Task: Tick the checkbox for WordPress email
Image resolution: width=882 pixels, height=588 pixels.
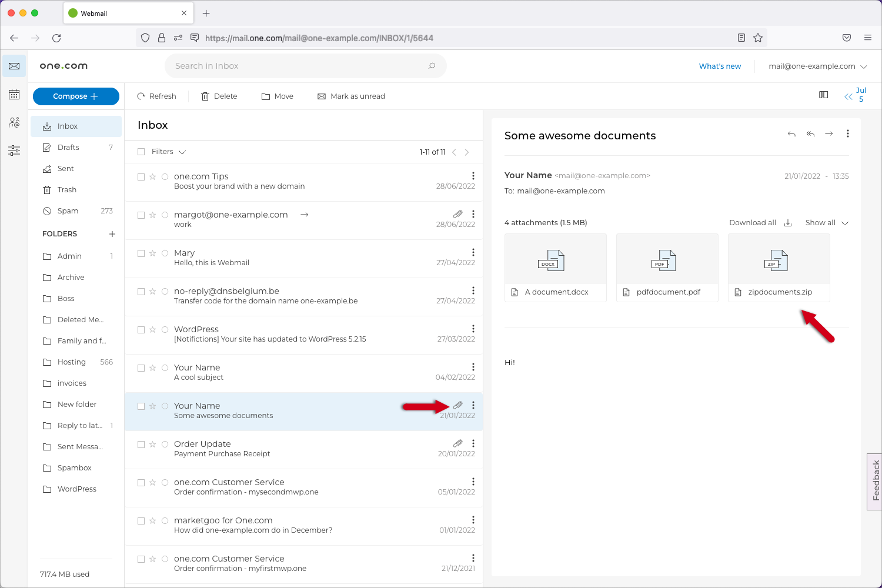Action: pyautogui.click(x=141, y=330)
